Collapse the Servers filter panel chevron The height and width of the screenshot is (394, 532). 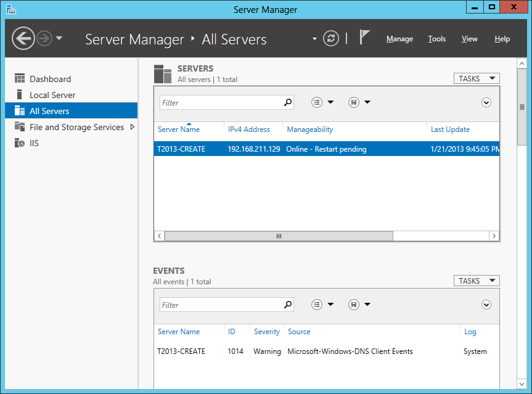click(486, 102)
